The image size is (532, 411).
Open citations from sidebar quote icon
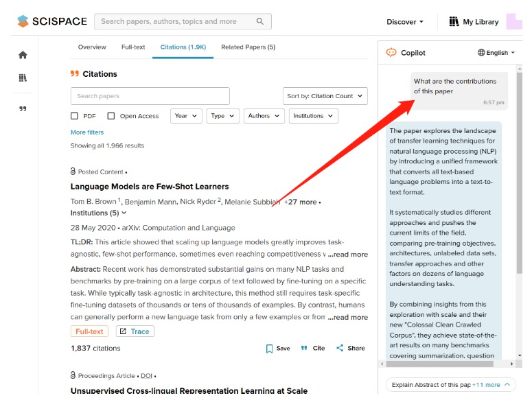click(23, 108)
